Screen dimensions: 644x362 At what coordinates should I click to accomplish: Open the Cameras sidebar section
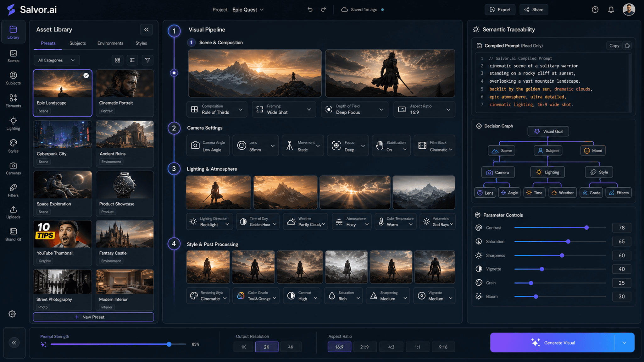pos(13,168)
